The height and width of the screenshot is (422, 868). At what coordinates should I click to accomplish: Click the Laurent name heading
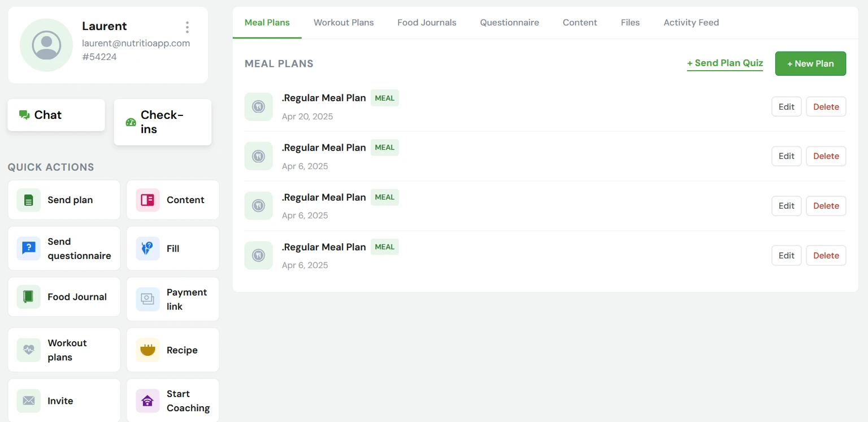coord(105,26)
